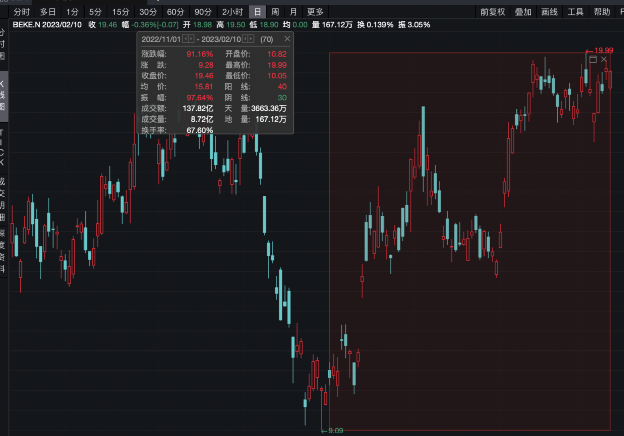
Task: Expand 更多 for more periods
Action: click(315, 12)
